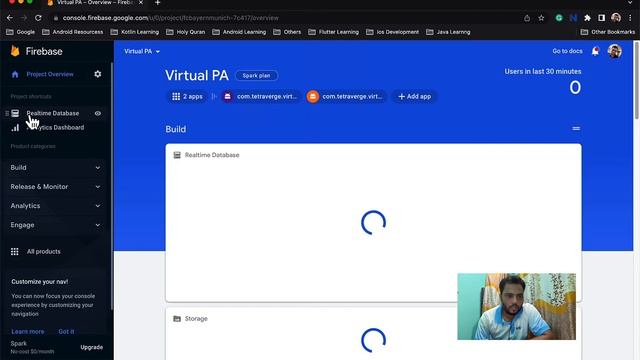Expand the Analytics category

point(56,206)
